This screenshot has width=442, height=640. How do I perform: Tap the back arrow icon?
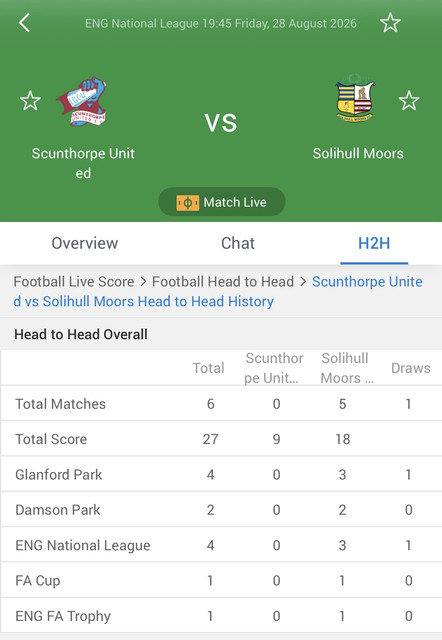pyautogui.click(x=24, y=23)
